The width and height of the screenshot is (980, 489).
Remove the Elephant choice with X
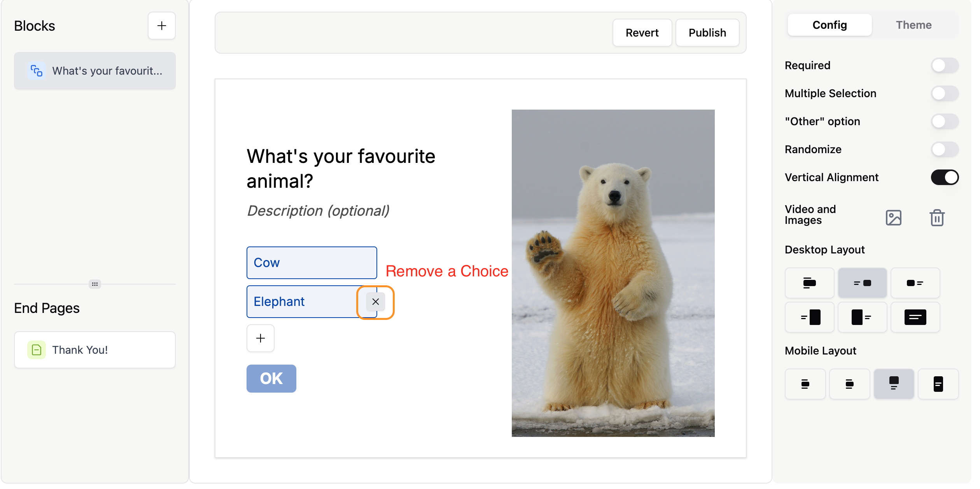pyautogui.click(x=375, y=302)
